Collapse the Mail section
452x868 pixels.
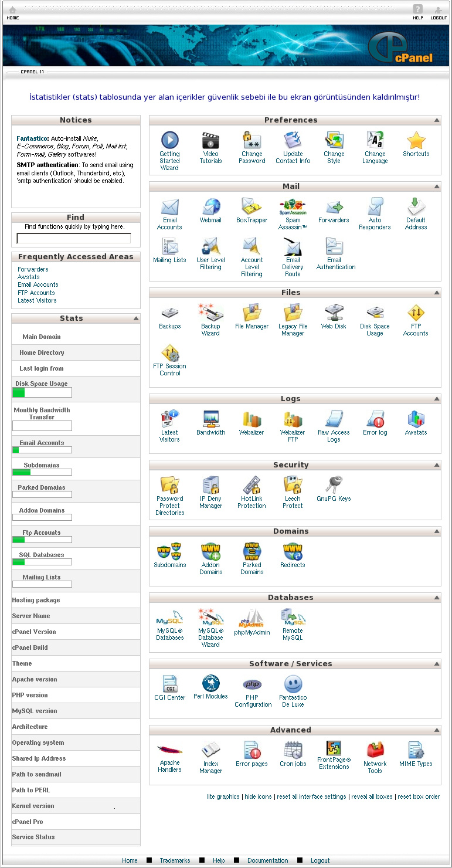point(437,187)
